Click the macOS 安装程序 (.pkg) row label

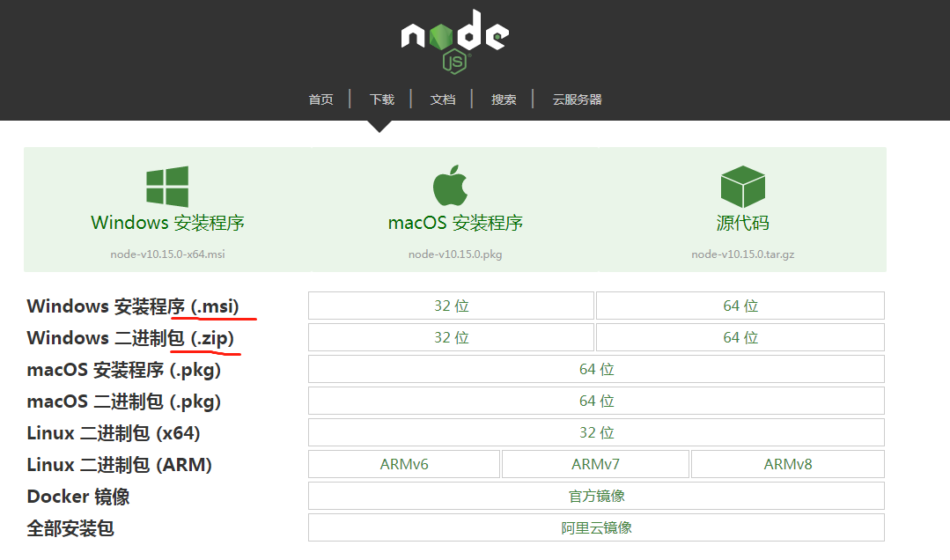click(x=123, y=370)
